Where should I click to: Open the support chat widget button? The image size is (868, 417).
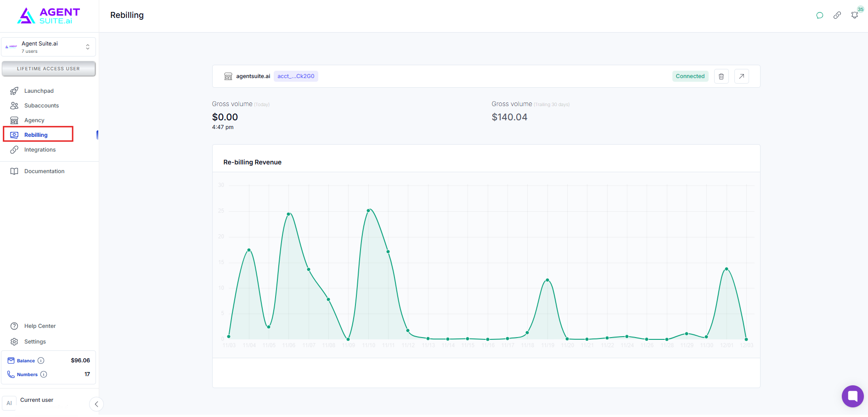pyautogui.click(x=853, y=396)
